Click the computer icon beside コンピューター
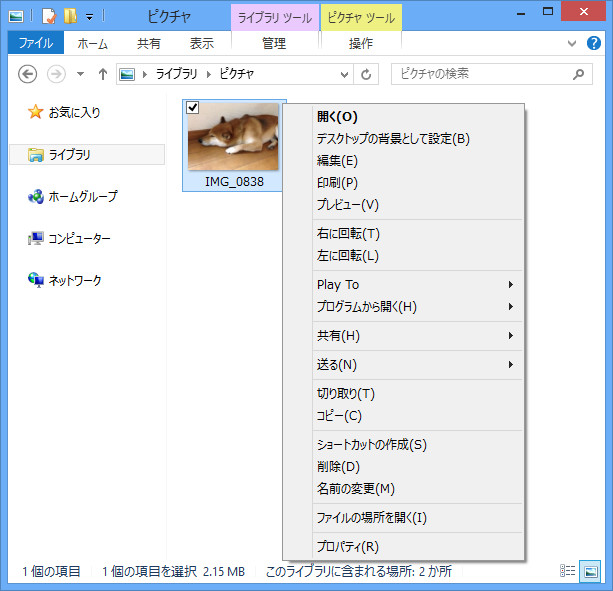Viewport: 613px width, 591px height. pyautogui.click(x=36, y=238)
